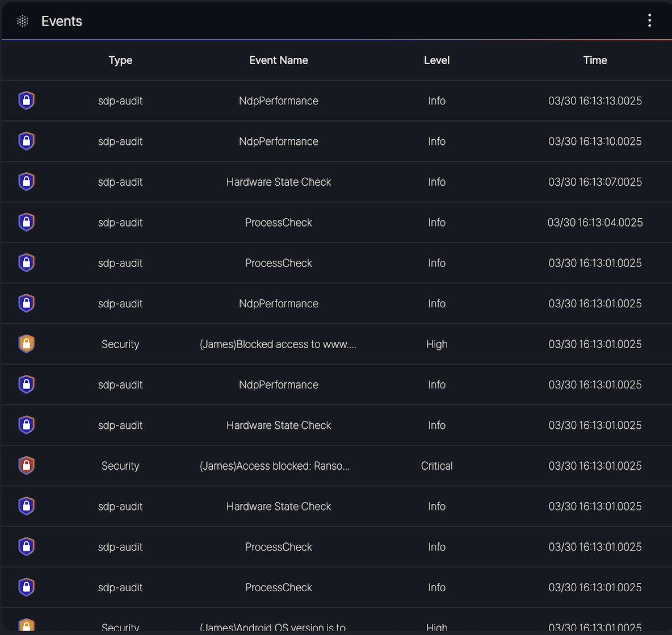Click the Level column header
This screenshot has width=672, height=635.
tap(436, 60)
